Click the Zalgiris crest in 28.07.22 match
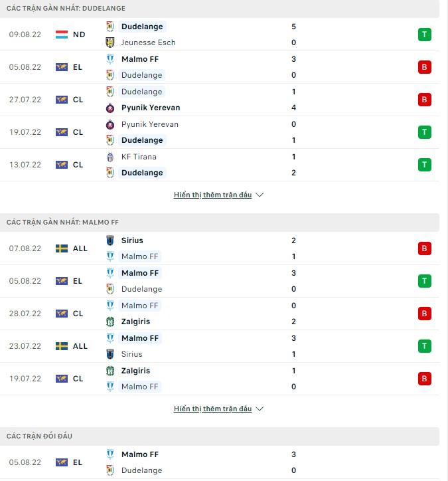The image size is (448, 481). [110, 322]
